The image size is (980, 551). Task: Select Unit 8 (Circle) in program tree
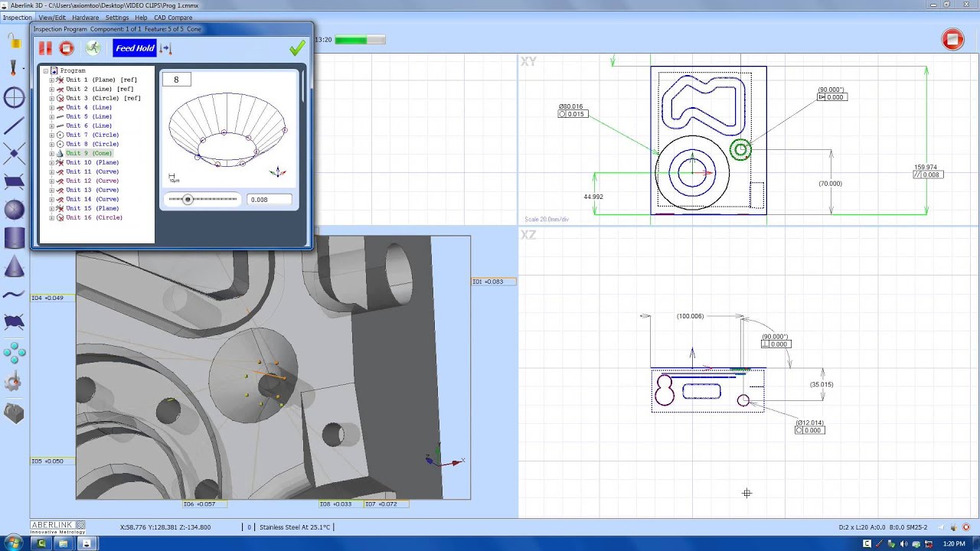(92, 144)
